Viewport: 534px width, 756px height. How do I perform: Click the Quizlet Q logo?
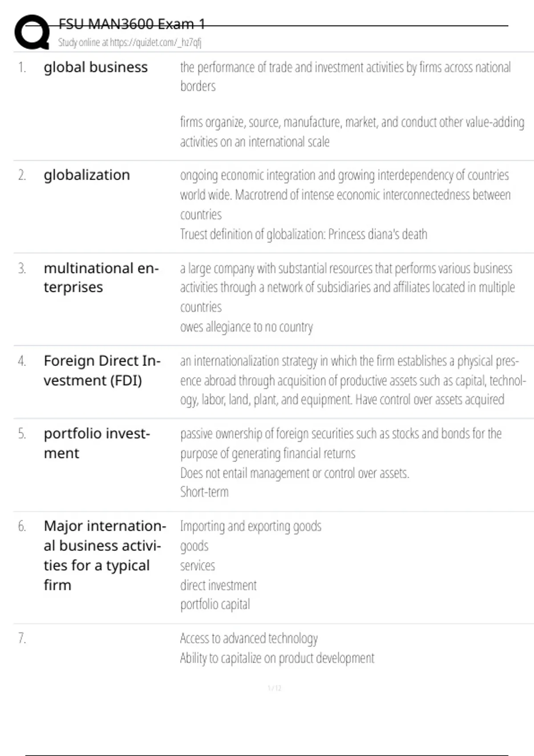(32, 32)
